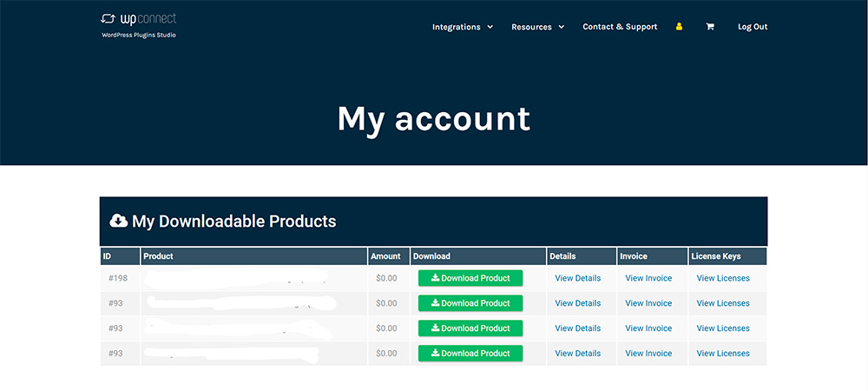This screenshot has height=391, width=868.
Task: Click the Details column header
Action: click(x=582, y=256)
